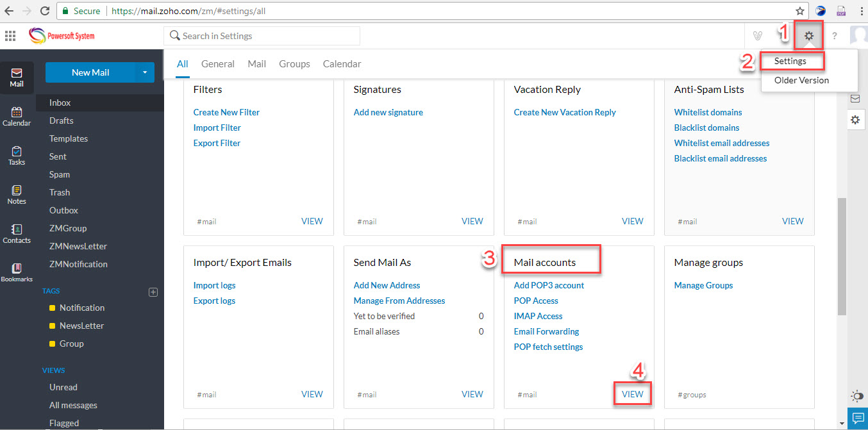Reload the browser page
Screen dimensions: 868x430
45,11
